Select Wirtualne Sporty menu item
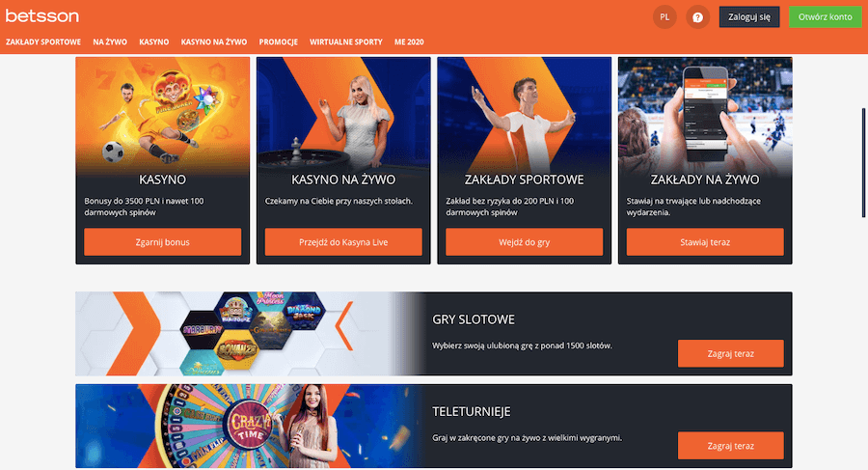This screenshot has width=868, height=470. 346,42
